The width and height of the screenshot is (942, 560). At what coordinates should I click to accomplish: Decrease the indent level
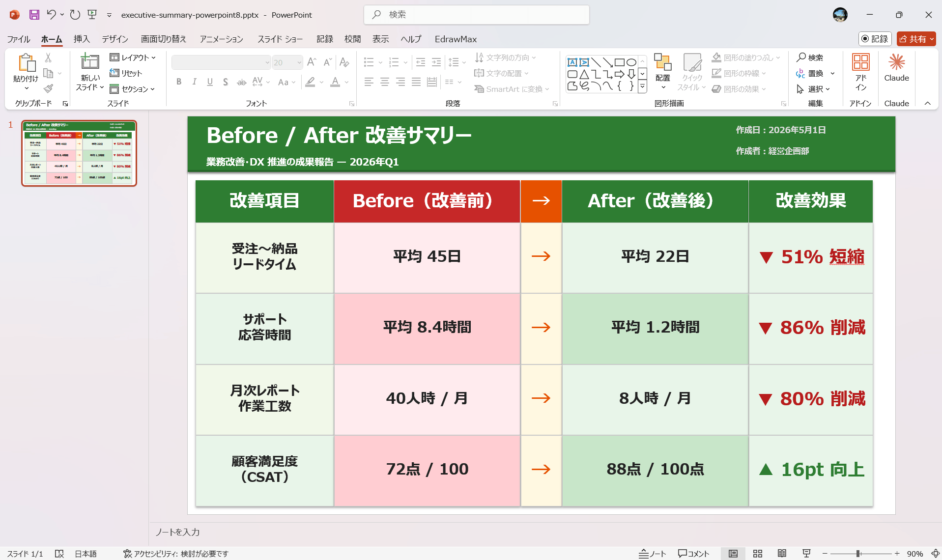click(x=421, y=62)
